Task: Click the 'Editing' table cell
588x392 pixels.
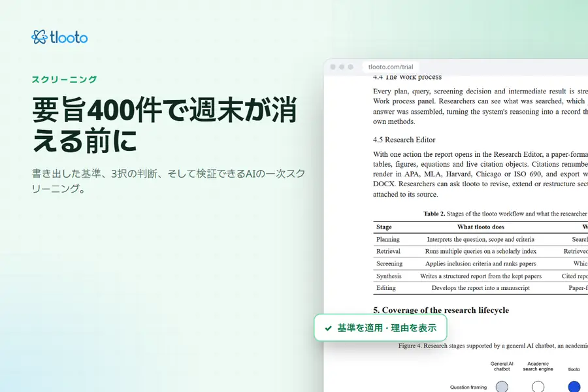Action: [386, 288]
